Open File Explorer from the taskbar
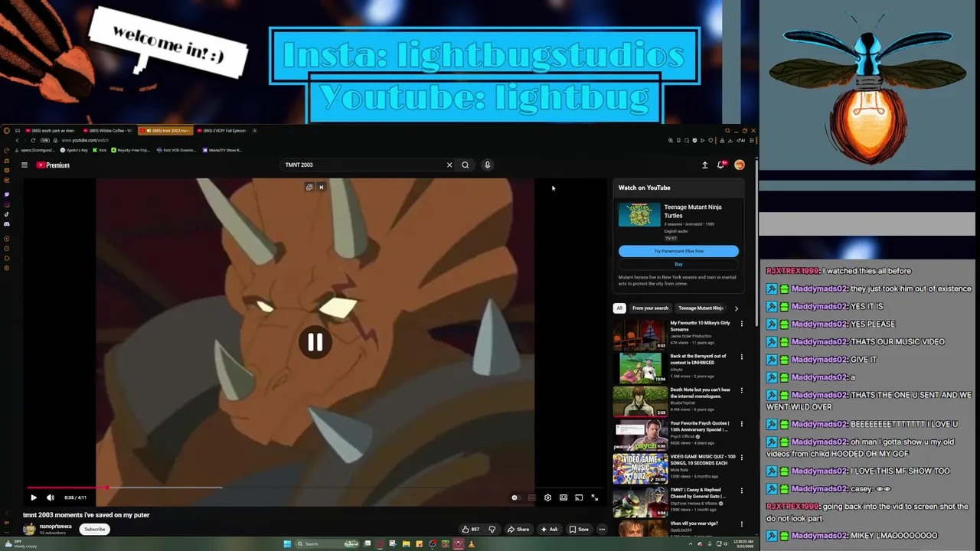This screenshot has height=551, width=980. [406, 544]
